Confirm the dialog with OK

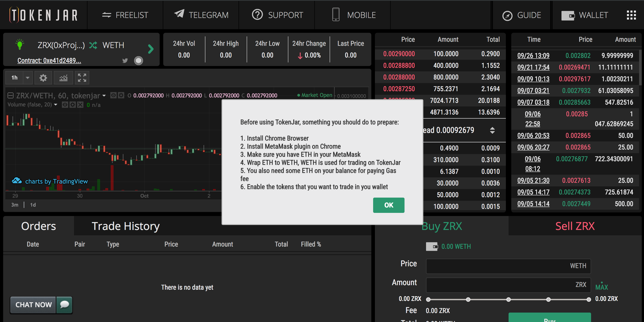click(x=389, y=205)
